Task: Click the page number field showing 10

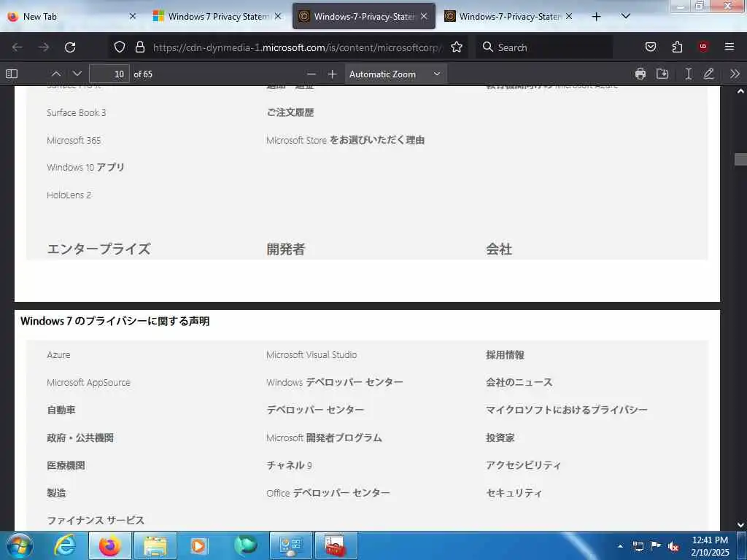Action: coord(109,74)
